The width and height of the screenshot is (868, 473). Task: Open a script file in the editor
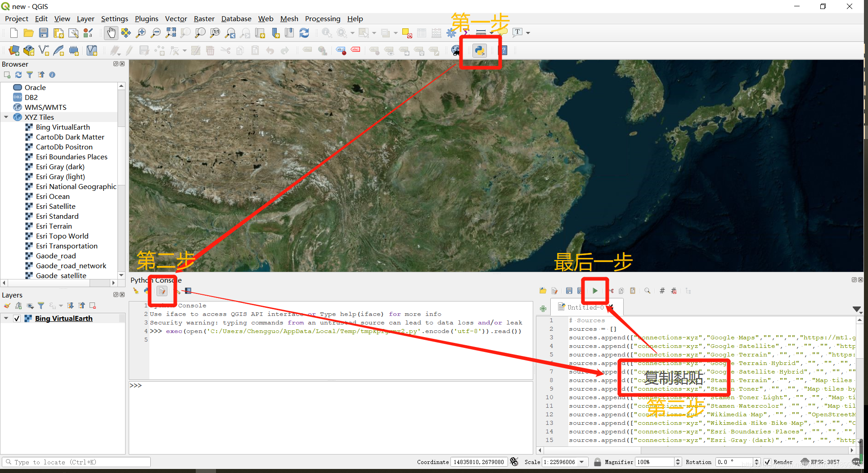(543, 291)
